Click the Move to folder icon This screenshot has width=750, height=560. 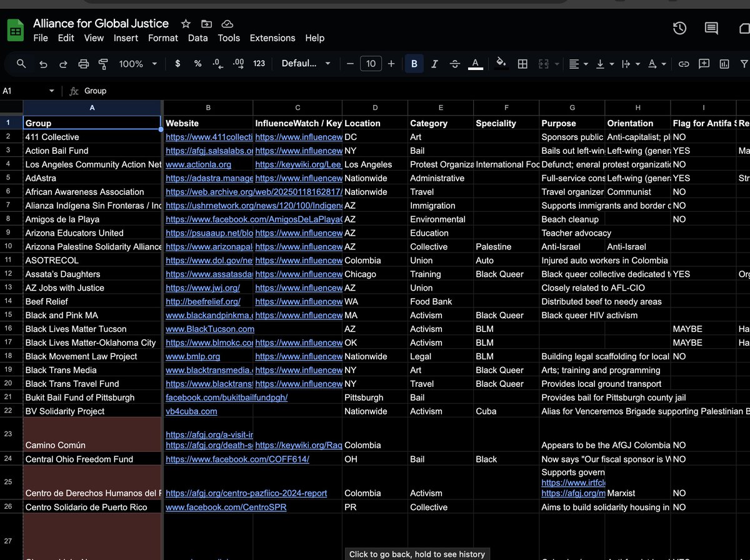[206, 24]
